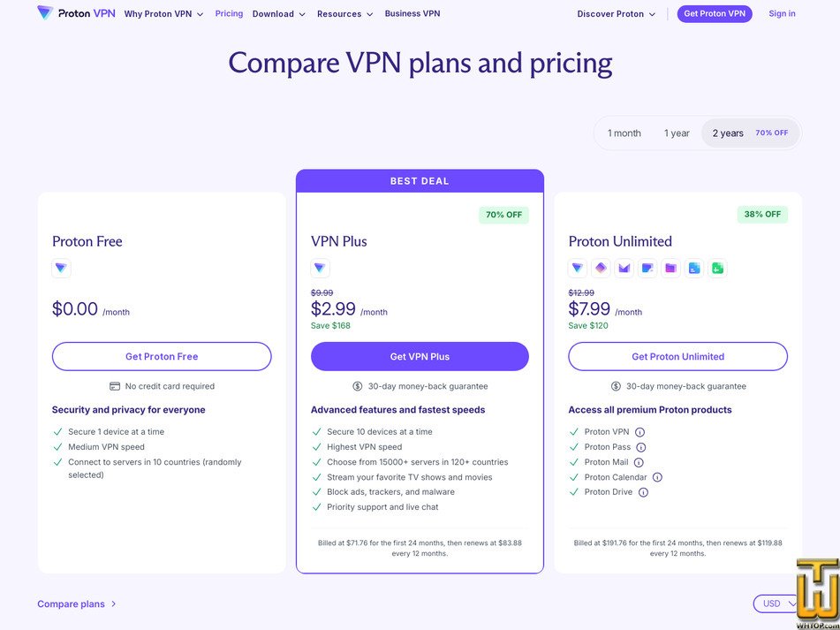The width and height of the screenshot is (840, 630).
Task: Open the Proton Mail icon
Action: click(624, 268)
